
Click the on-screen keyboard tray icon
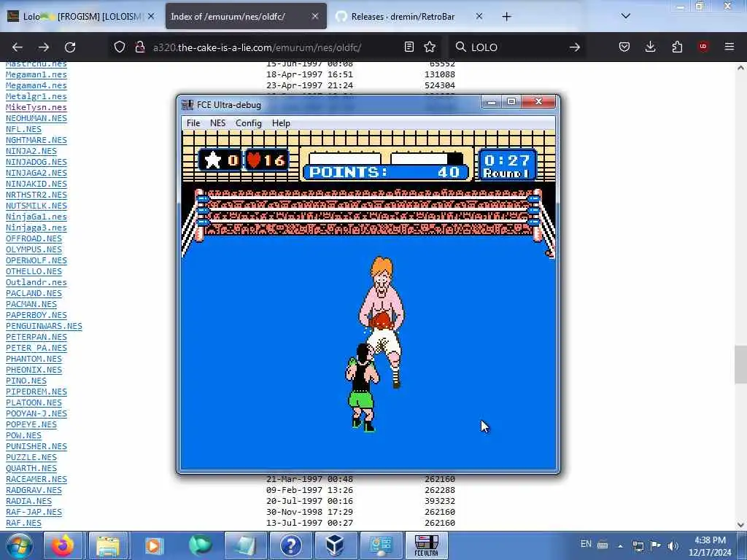[x=603, y=545]
